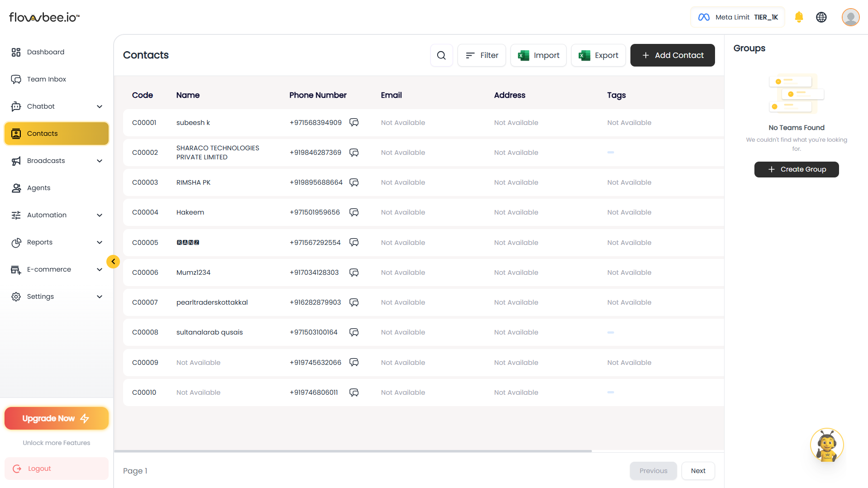This screenshot has width=868, height=488.
Task: Click the search magnifier icon in Contacts
Action: click(x=441, y=55)
